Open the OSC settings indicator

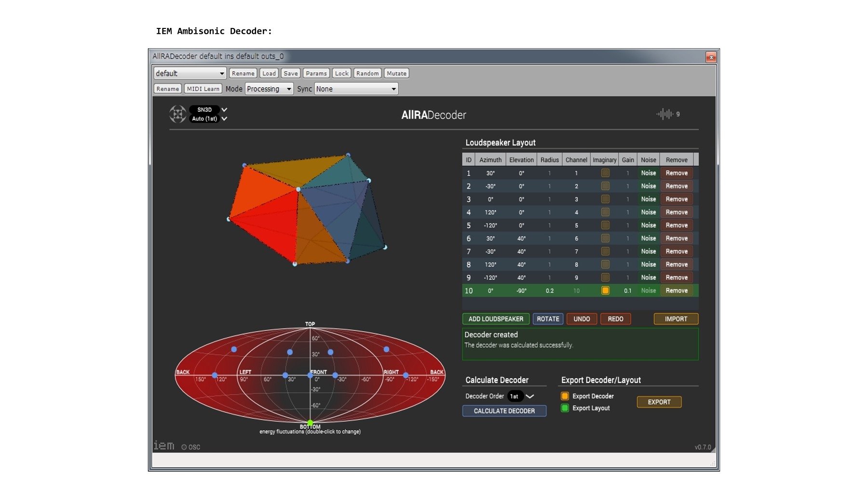[x=190, y=447]
